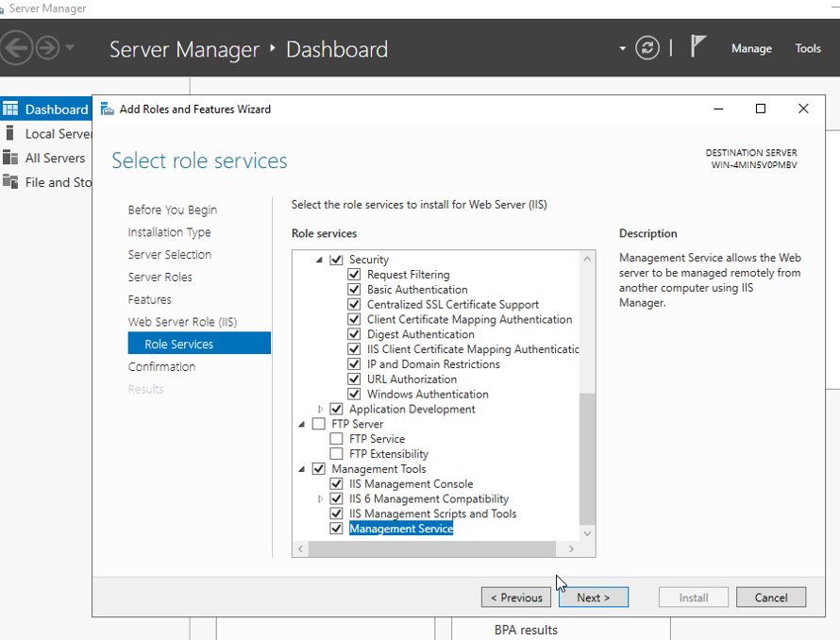
Task: Go to the Server Roles step
Action: click(x=160, y=278)
